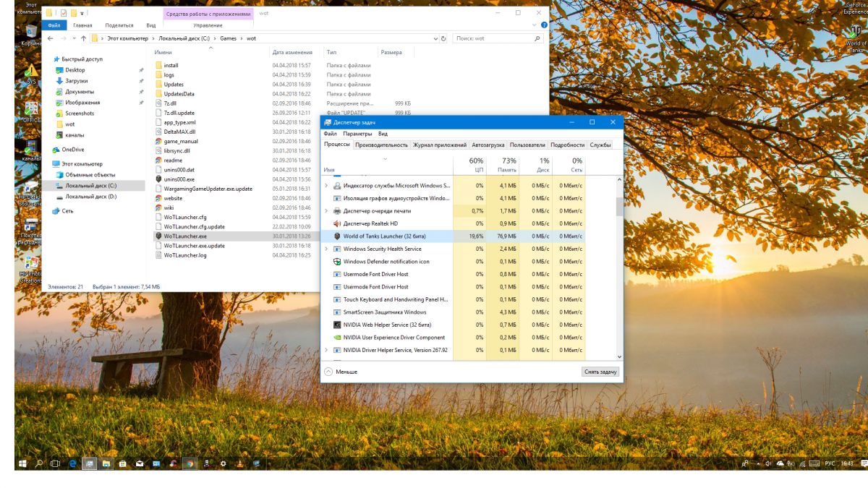Image resolution: width=868 pixels, height=488 pixels.
Task: Select the WoTLauncher.exe file icon
Action: coord(158,236)
